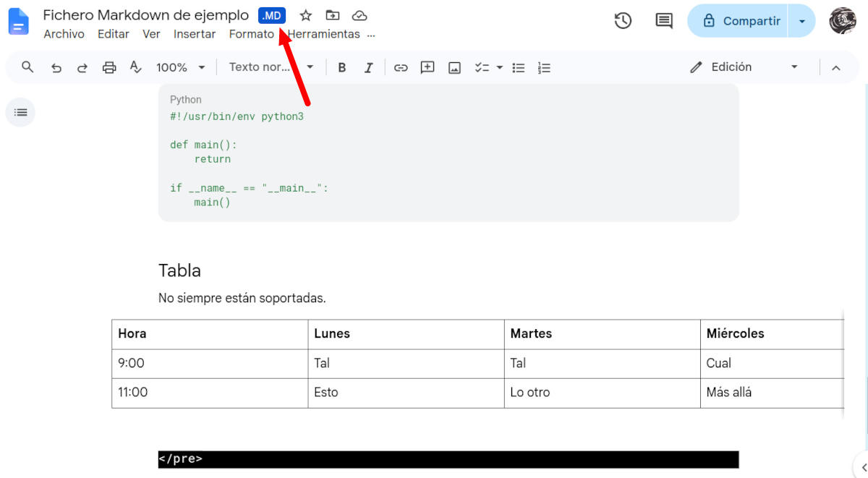This screenshot has width=868, height=478.
Task: Click the Lunes header cell
Action: 406,334
